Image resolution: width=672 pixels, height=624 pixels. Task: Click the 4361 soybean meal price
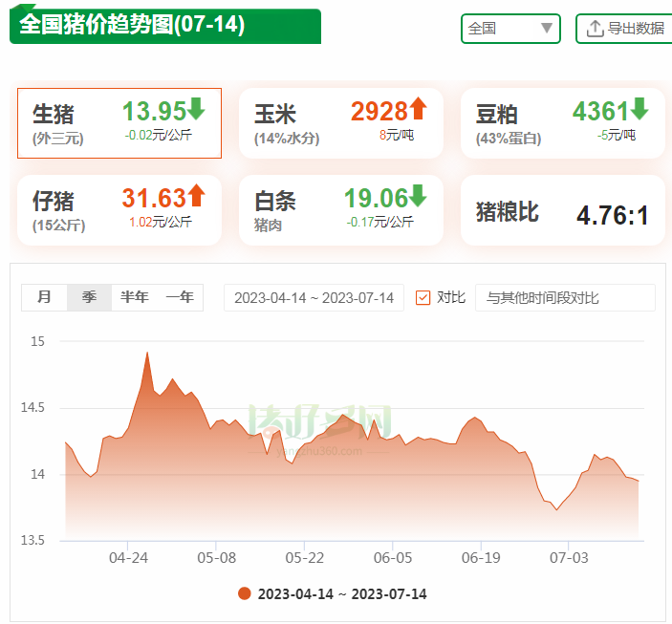pos(601,111)
